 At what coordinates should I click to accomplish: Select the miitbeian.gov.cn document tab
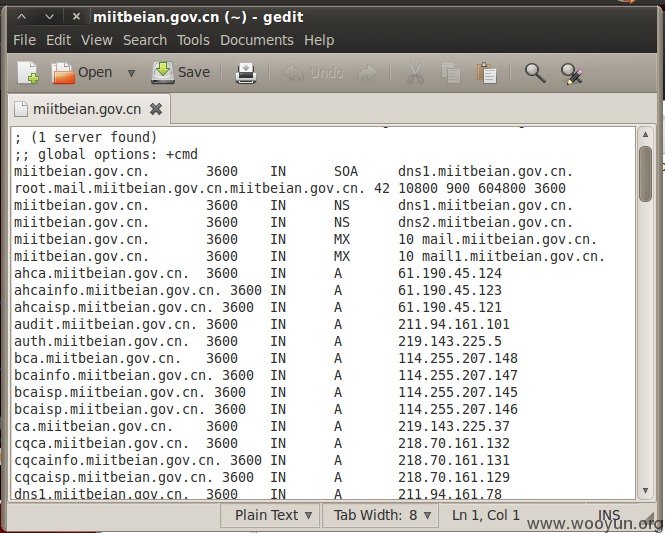pos(87,109)
